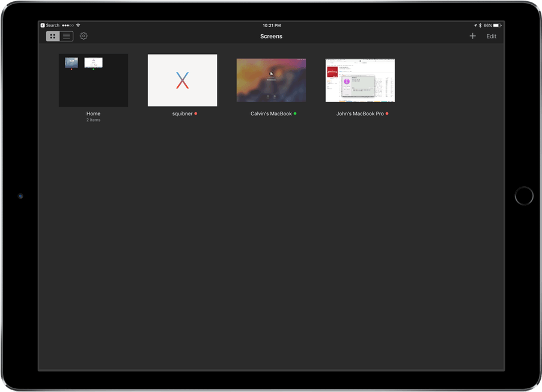Tap the Bluetooth icon in the status bar

481,25
